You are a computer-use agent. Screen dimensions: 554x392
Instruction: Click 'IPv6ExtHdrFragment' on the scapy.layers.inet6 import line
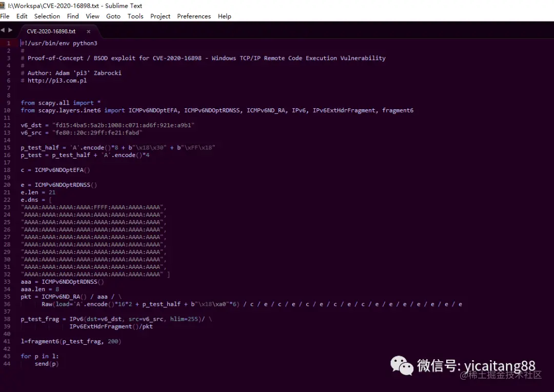[344, 110]
